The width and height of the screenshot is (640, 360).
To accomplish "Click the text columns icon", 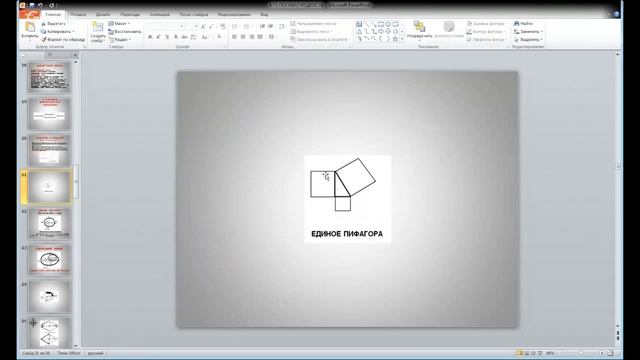I will (x=271, y=37).
